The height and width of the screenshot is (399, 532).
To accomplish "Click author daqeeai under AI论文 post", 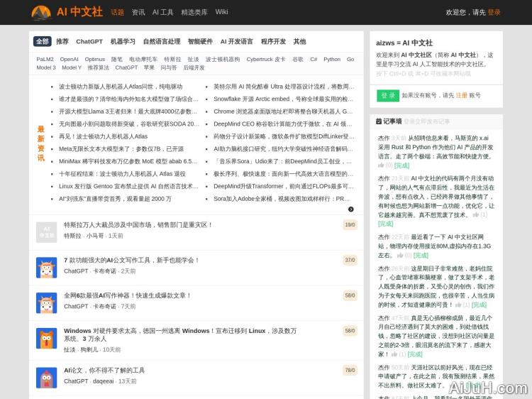I will click(x=103, y=381).
